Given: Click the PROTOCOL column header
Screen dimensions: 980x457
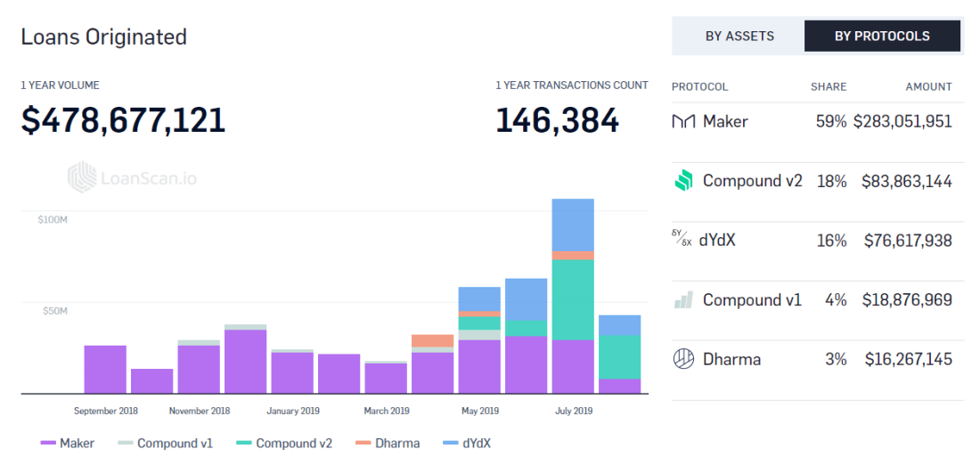Looking at the screenshot, I should coord(700,87).
